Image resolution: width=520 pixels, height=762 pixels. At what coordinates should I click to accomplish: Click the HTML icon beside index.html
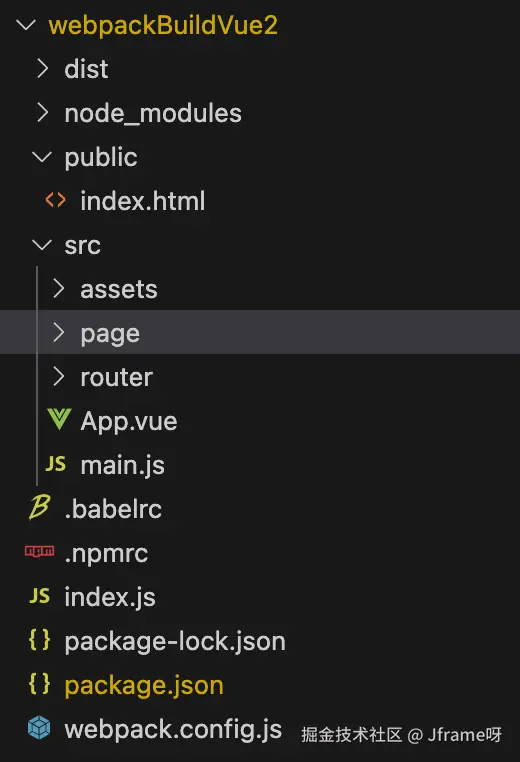pos(55,200)
